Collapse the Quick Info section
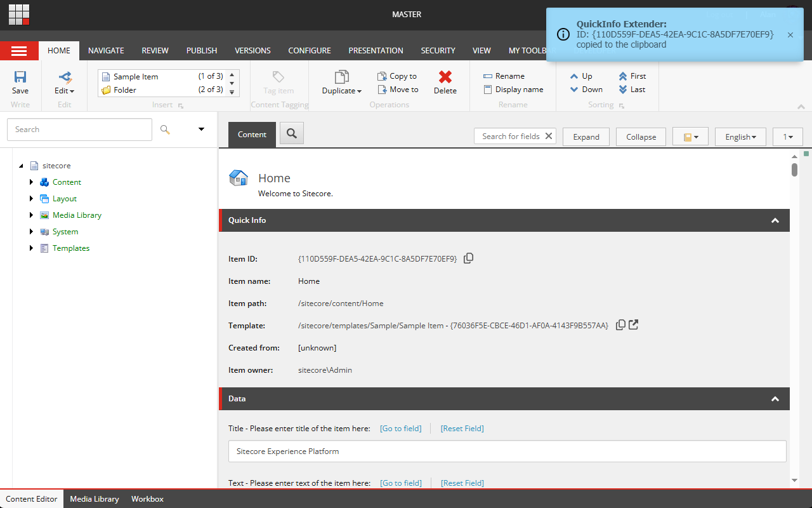The image size is (812, 508). click(x=775, y=220)
